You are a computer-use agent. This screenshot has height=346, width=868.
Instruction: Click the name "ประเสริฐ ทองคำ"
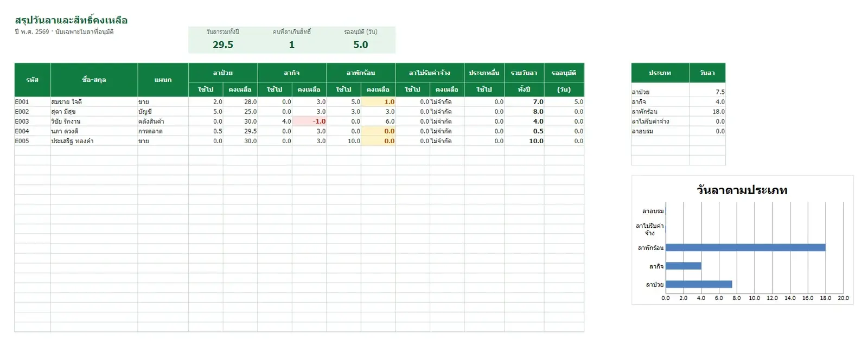click(x=72, y=141)
